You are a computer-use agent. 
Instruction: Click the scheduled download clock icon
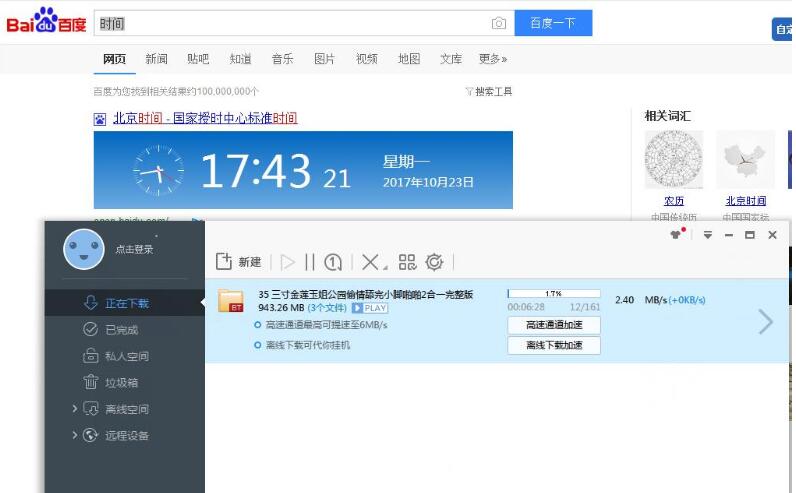tap(333, 262)
